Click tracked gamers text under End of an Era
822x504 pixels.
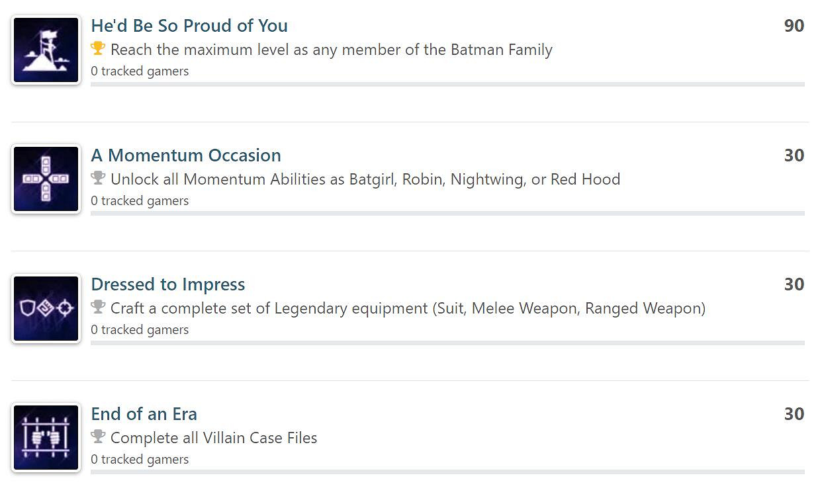click(x=140, y=459)
